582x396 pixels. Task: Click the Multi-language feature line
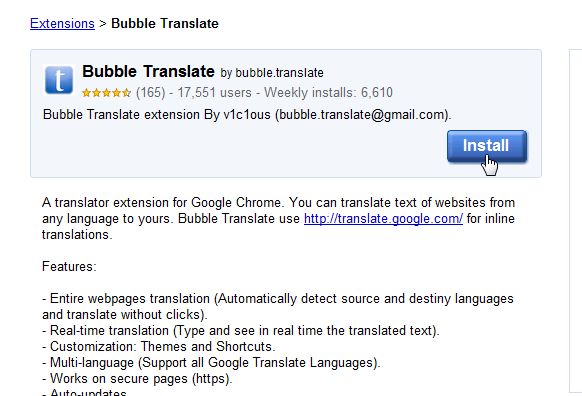pos(211,362)
